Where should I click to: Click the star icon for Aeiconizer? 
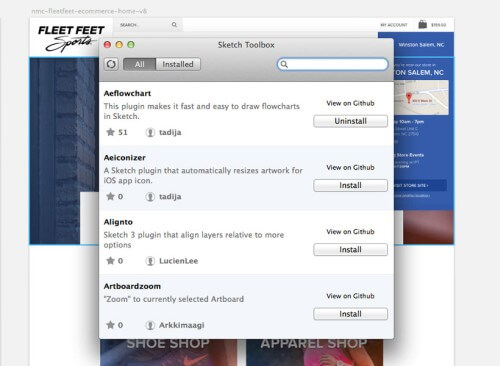click(x=110, y=196)
